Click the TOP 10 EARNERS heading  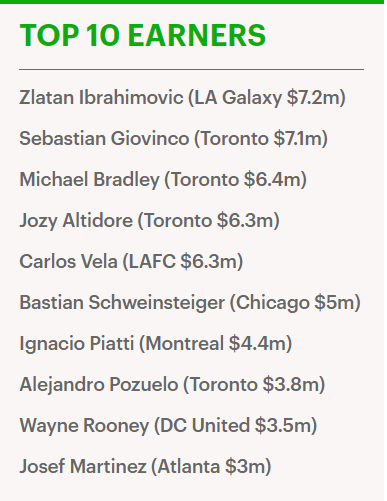pyautogui.click(x=143, y=35)
